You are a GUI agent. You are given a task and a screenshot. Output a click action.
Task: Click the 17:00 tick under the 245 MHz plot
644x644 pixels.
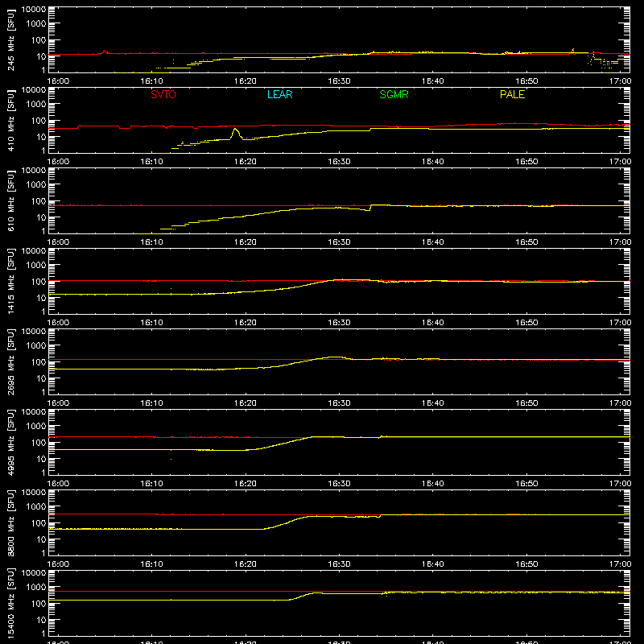[x=620, y=81]
